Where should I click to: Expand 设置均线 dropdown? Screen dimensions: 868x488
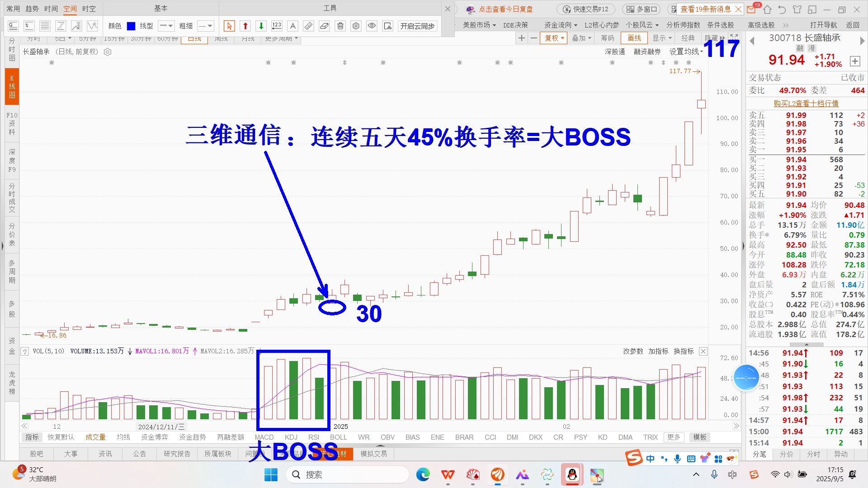(686, 52)
